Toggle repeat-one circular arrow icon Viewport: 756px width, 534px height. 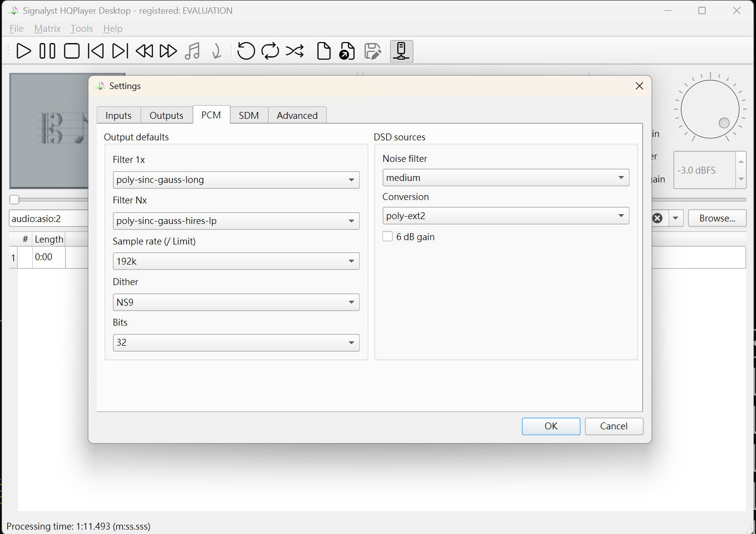click(x=246, y=51)
